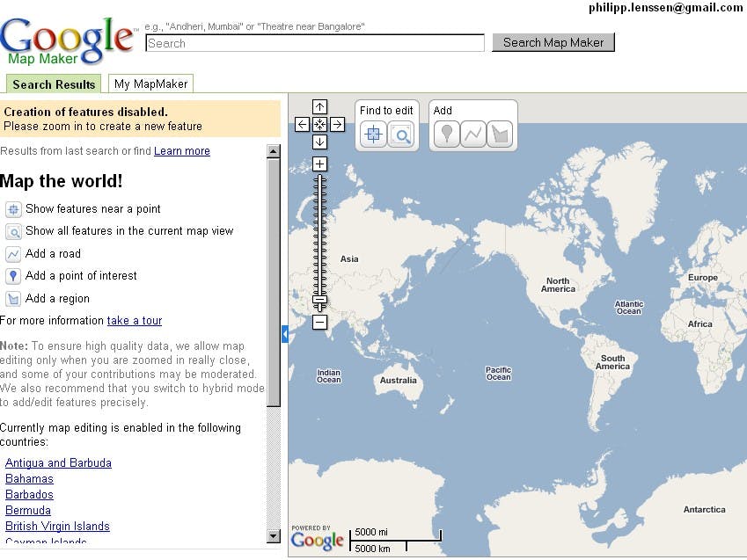Open the Bahamas country link
The width and height of the screenshot is (747, 560).
tap(29, 478)
